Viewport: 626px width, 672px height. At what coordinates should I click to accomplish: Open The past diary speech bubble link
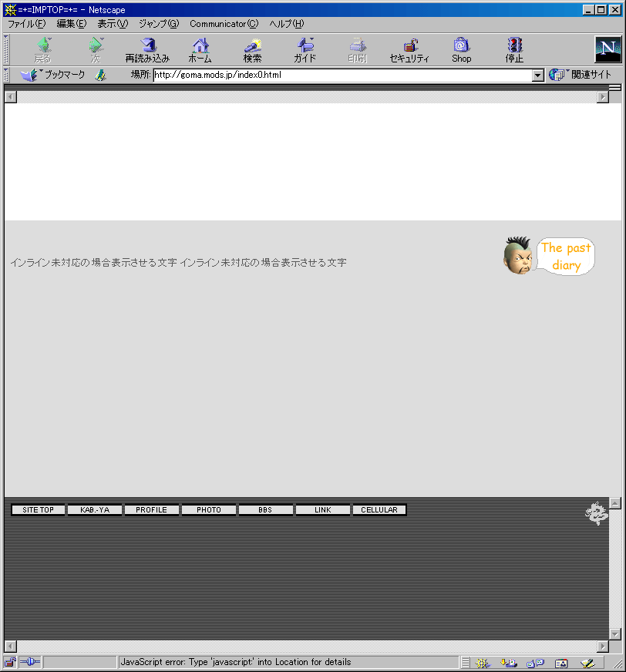pyautogui.click(x=566, y=257)
